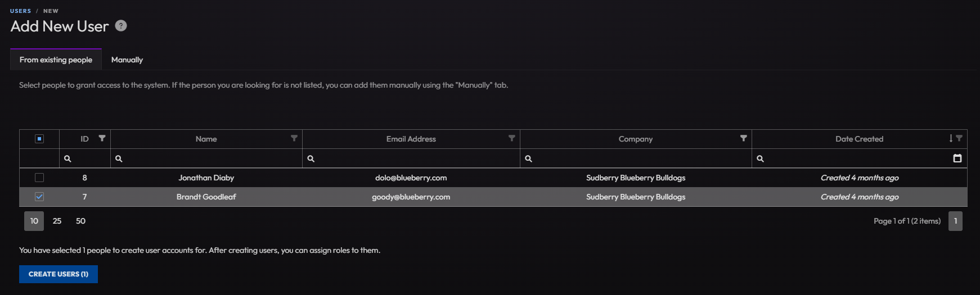Screen dimensions: 980x295
Task: Click the email dolo@blueberry.com
Action: tap(411, 178)
